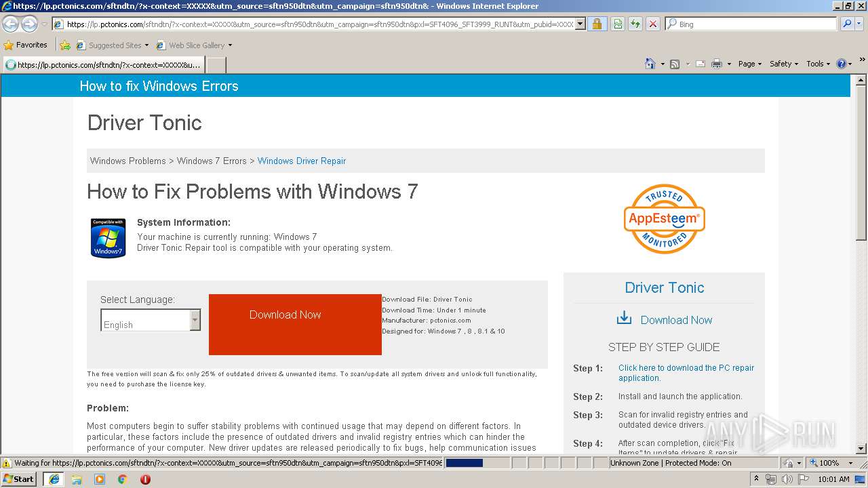Click the Show Desktop button
The height and width of the screenshot is (488, 868).
tap(861, 479)
